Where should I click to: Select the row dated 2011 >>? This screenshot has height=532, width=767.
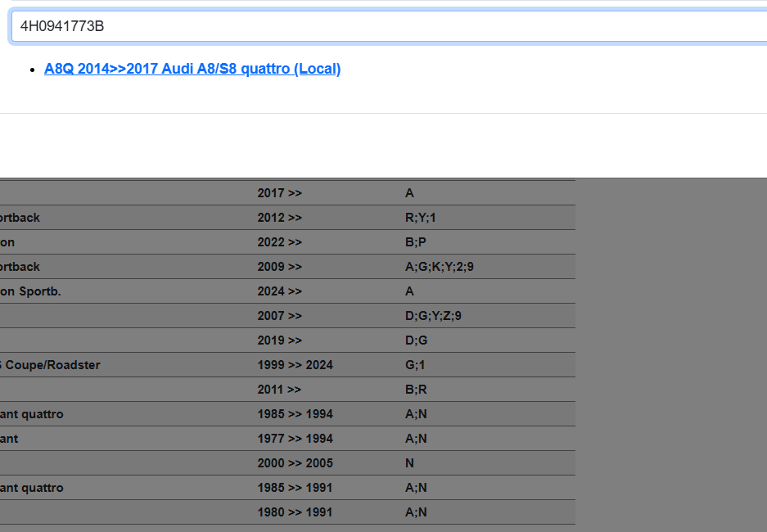pyautogui.click(x=280, y=390)
